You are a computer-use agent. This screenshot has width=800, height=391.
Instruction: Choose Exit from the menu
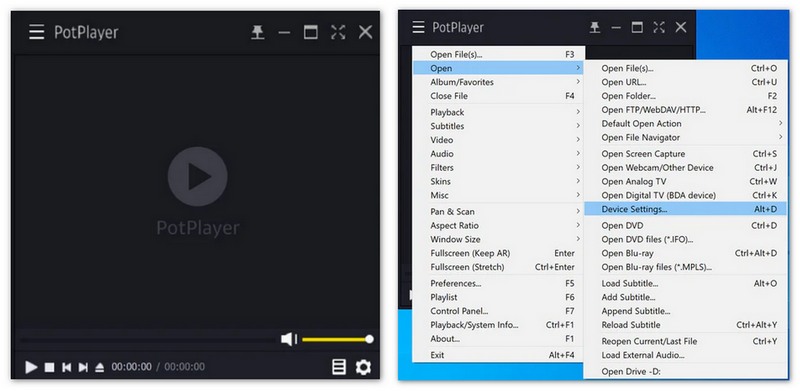click(498, 355)
